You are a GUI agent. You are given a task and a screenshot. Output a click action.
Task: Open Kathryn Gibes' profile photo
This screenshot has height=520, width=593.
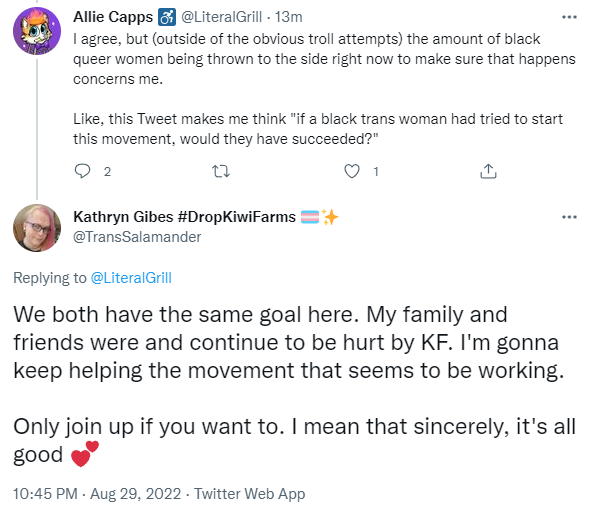[x=37, y=228]
